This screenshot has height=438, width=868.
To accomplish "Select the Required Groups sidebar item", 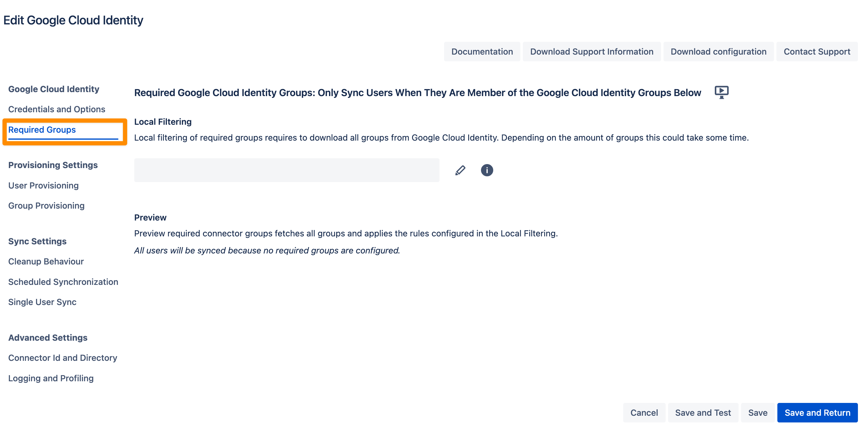I will pos(42,130).
